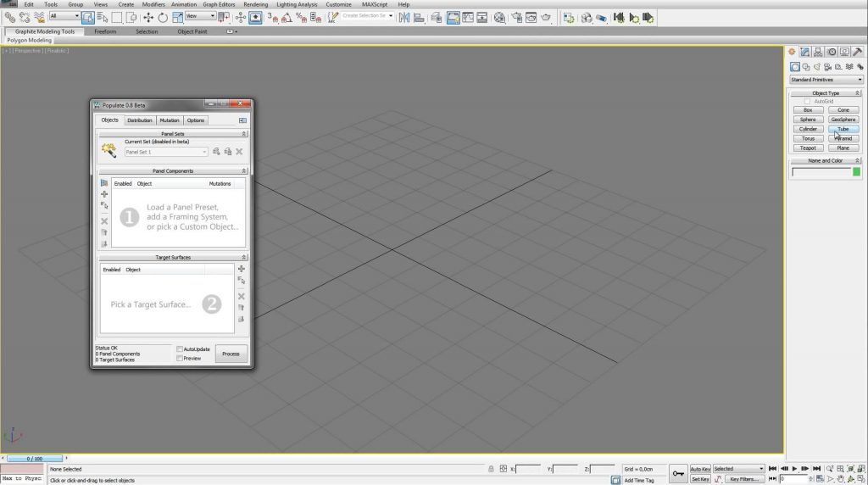
Task: Click the Select and Move tool
Action: tap(149, 17)
